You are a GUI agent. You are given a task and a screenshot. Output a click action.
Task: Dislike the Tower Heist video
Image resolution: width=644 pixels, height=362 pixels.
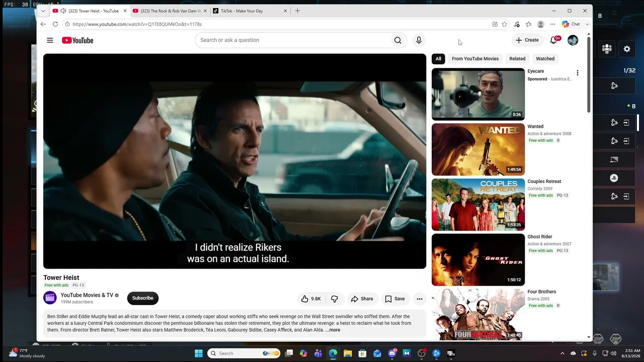(335, 299)
